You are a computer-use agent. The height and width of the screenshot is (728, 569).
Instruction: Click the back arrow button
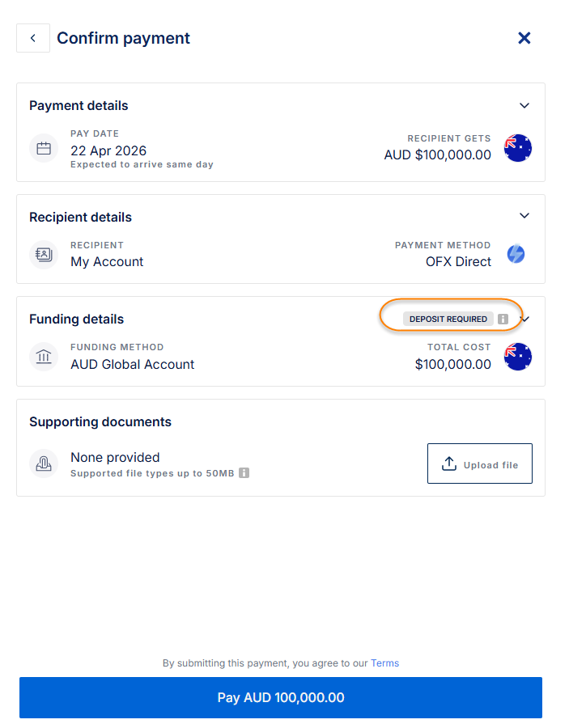(33, 38)
